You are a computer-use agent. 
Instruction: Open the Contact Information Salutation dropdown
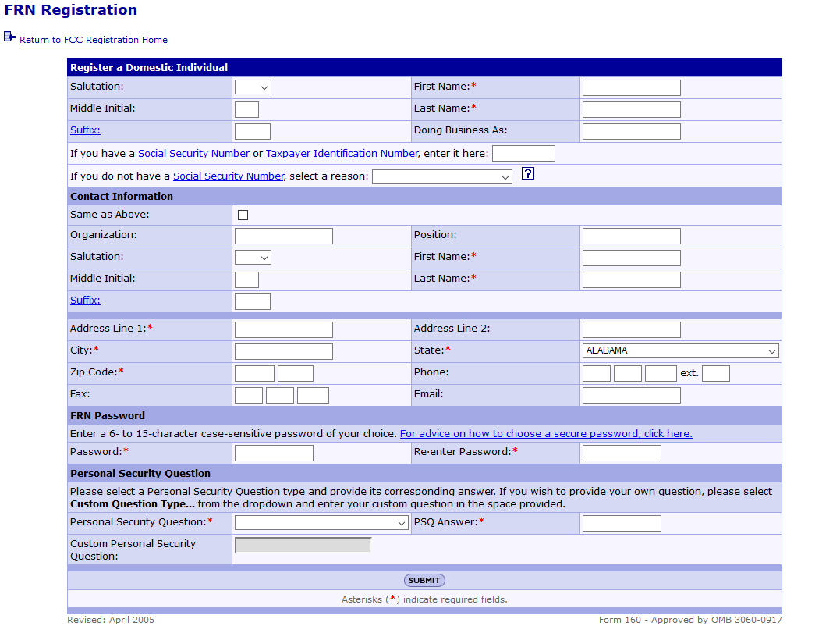[253, 258]
